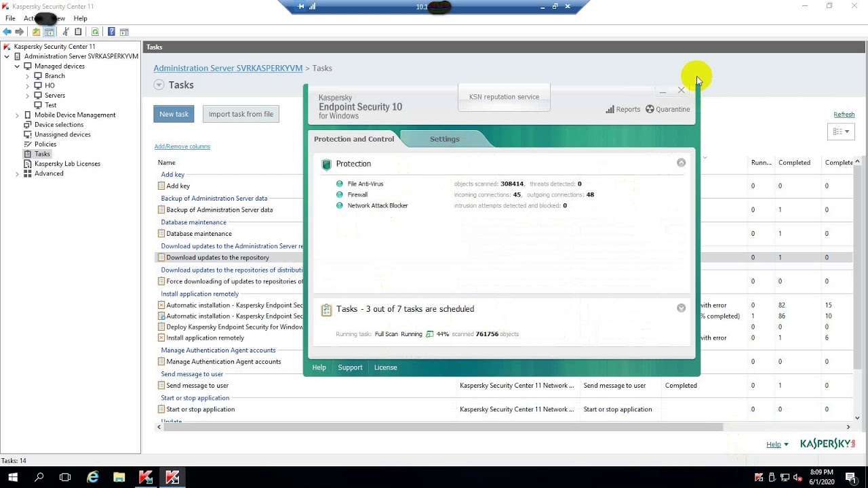Open Add/Remove columns link

182,146
